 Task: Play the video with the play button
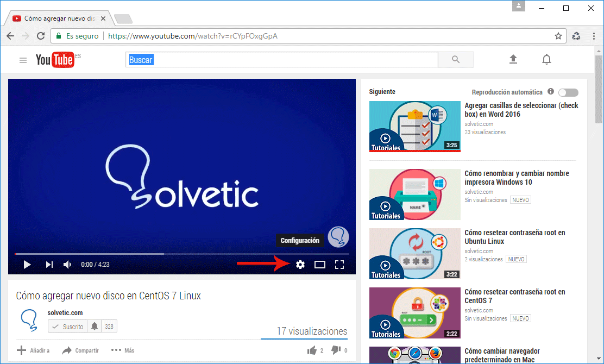27,265
